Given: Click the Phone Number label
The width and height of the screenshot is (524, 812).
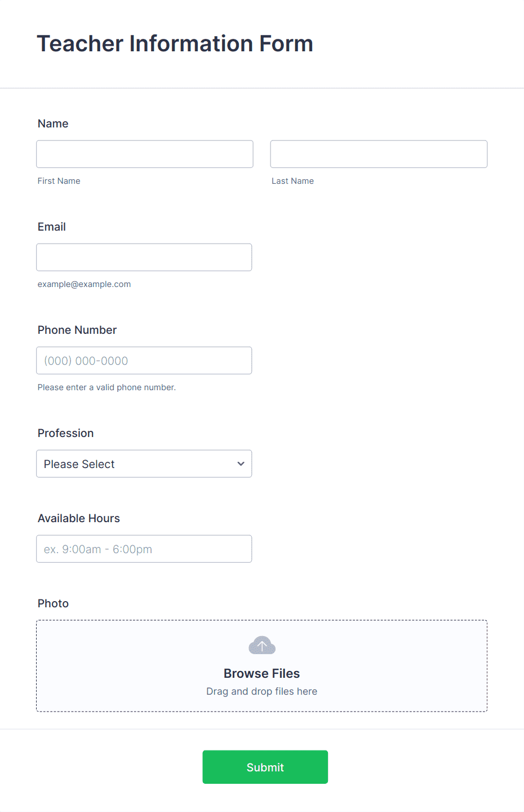Looking at the screenshot, I should [77, 330].
